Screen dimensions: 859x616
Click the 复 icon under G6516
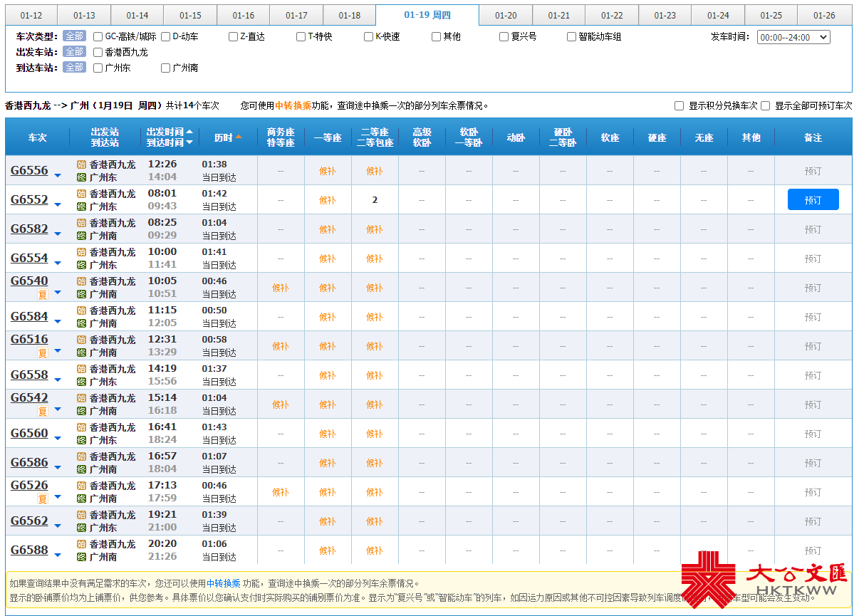coord(42,353)
